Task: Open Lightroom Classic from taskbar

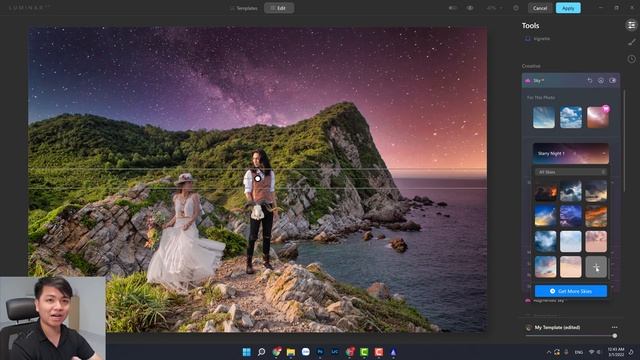Action: point(335,352)
